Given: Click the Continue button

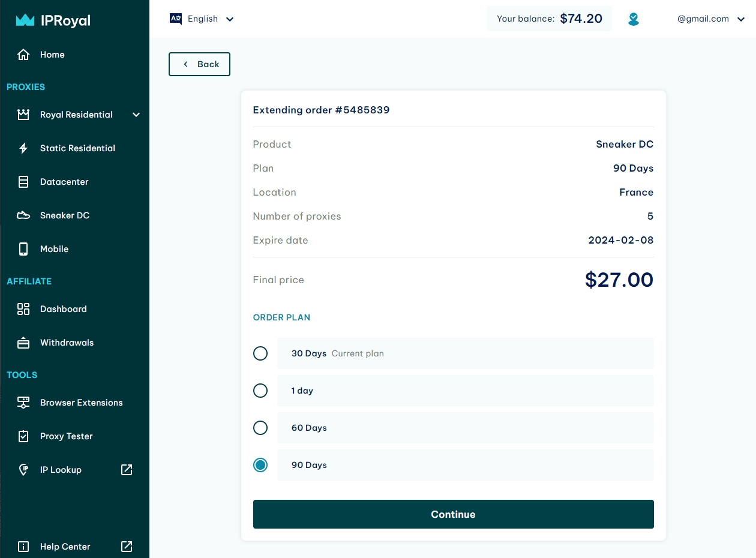Looking at the screenshot, I should [x=453, y=514].
